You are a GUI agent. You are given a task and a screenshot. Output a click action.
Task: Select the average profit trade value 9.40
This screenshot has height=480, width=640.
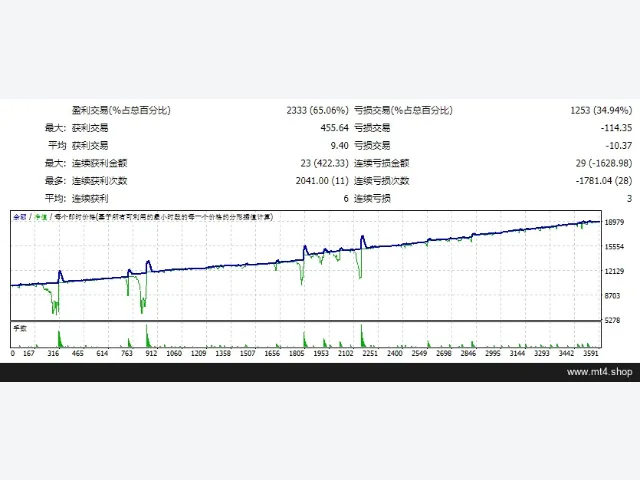point(340,145)
